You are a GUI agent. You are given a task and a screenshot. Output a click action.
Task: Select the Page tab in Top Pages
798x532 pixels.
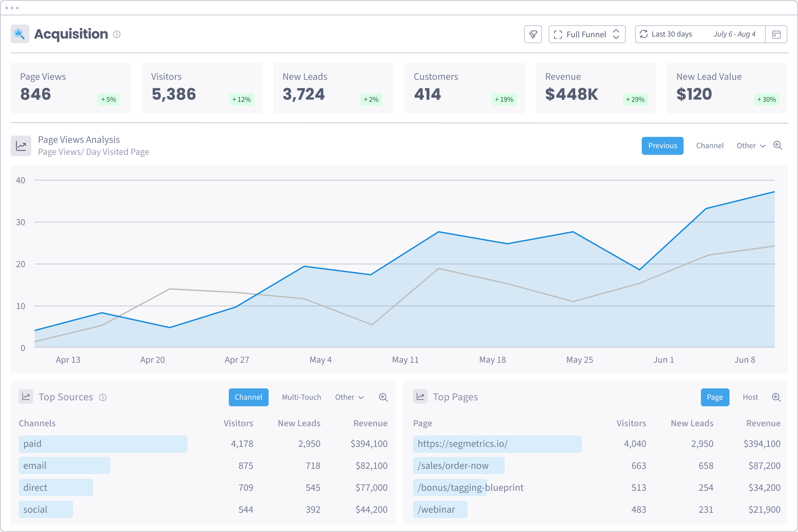tap(715, 397)
